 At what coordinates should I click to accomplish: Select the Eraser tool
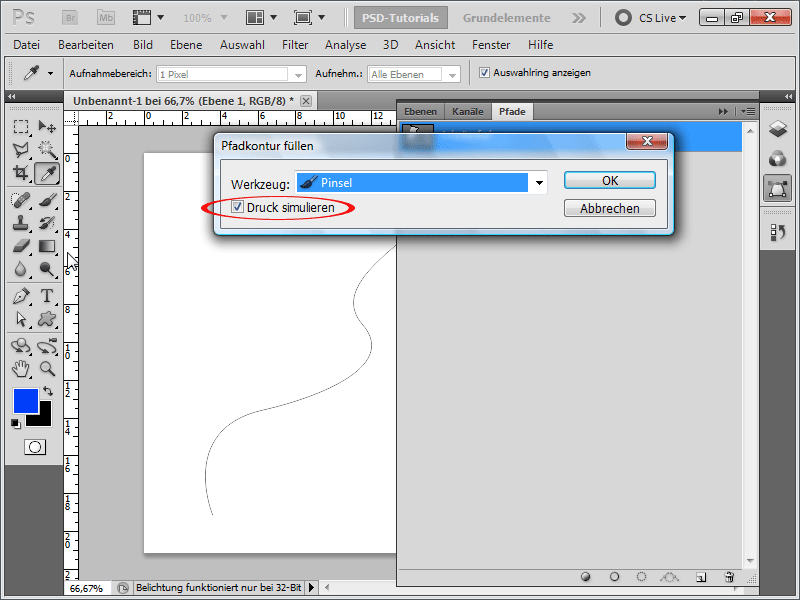pyautogui.click(x=21, y=246)
